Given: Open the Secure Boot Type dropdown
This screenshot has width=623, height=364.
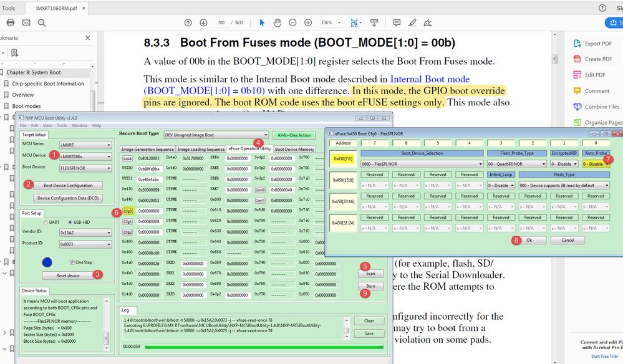Looking at the screenshot, I should point(216,135).
